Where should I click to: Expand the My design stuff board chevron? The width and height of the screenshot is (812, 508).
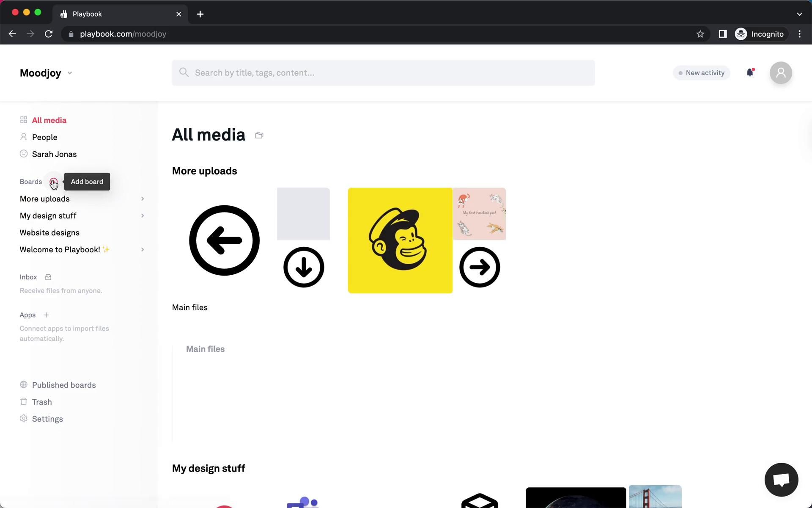[x=143, y=216]
